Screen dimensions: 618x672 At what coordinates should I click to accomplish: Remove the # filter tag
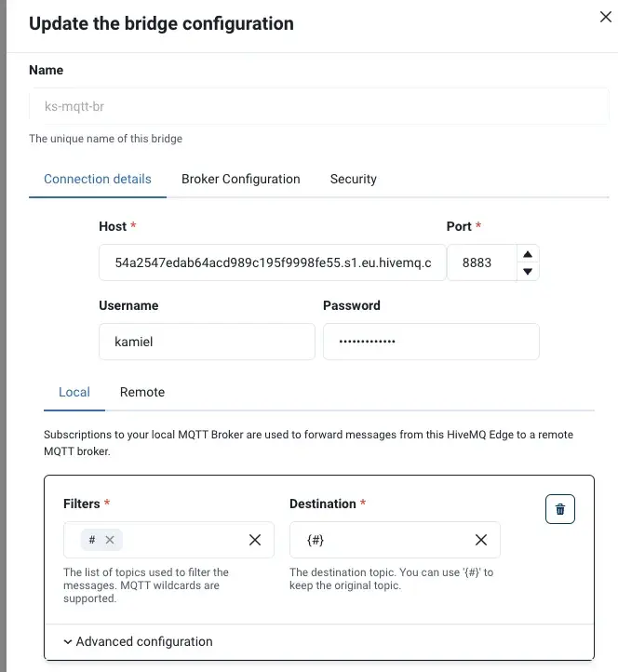[110, 540]
